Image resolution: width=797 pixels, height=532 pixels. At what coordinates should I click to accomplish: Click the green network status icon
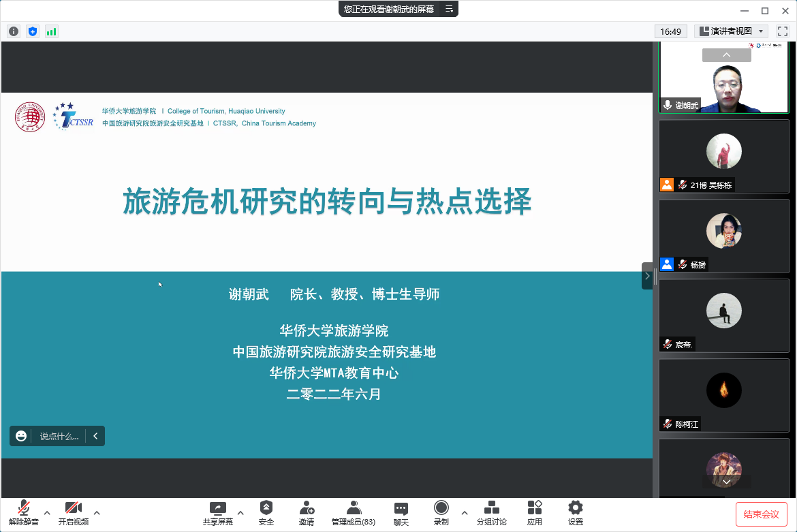(52, 31)
